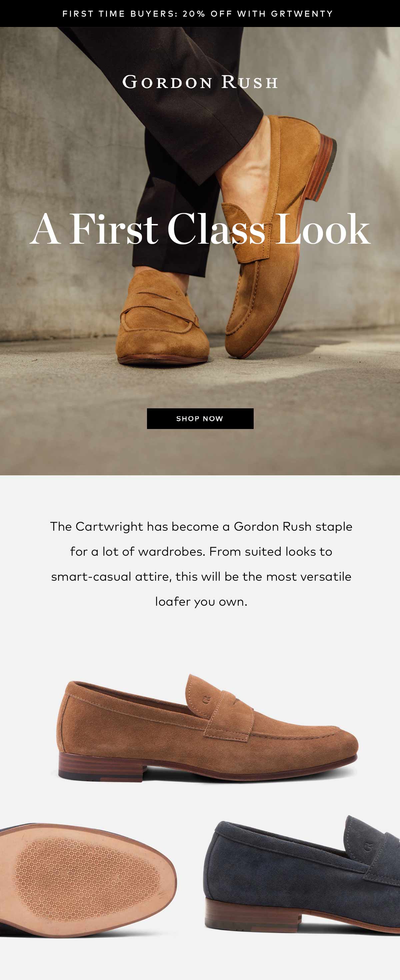Click the Gordon Rush logo
This screenshot has width=400, height=980.
[x=200, y=82]
